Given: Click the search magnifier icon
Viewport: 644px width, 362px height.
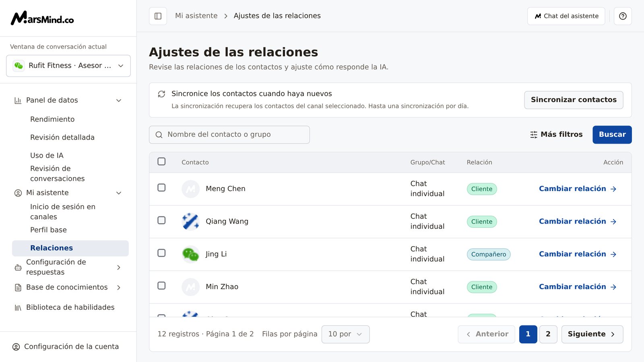Looking at the screenshot, I should point(159,135).
